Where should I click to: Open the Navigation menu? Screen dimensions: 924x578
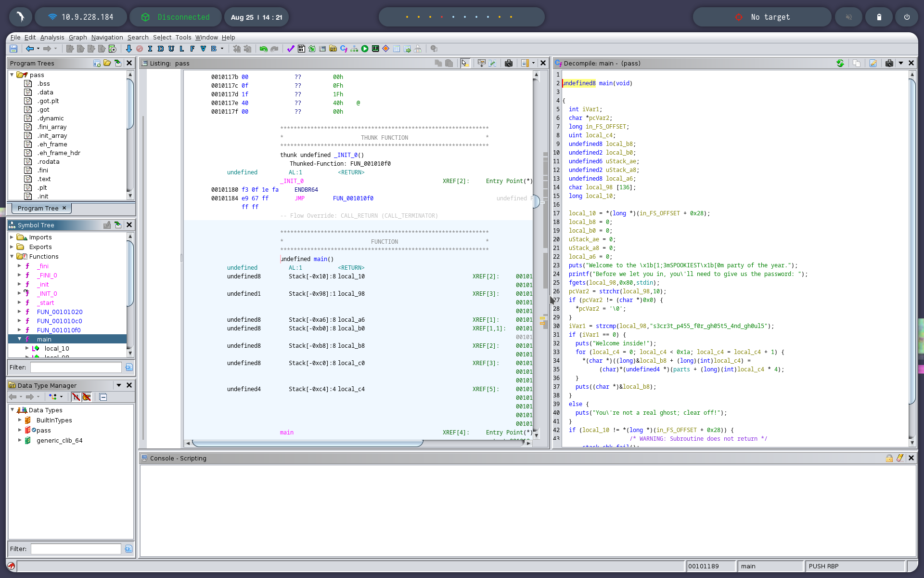(x=107, y=37)
